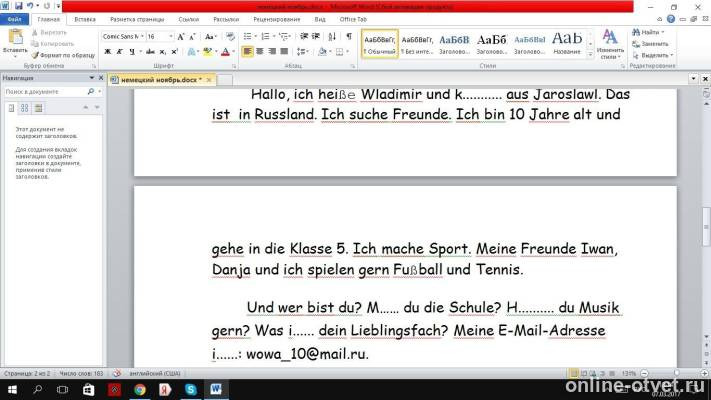This screenshot has width=711, height=400.
Task: Click the word count (Число слов: 183) indicator
Action: (x=81, y=373)
